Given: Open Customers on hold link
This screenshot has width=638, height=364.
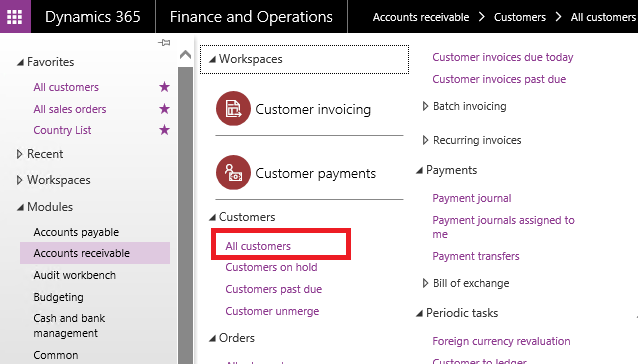Looking at the screenshot, I should point(271,267).
